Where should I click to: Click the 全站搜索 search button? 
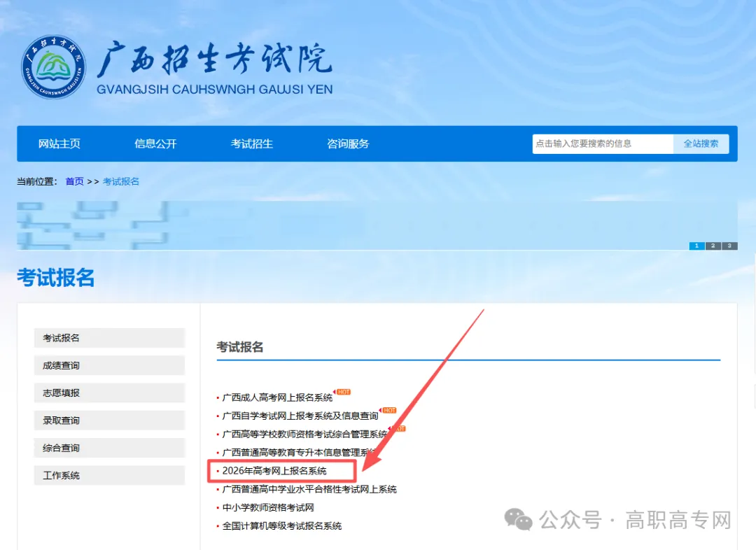point(701,143)
